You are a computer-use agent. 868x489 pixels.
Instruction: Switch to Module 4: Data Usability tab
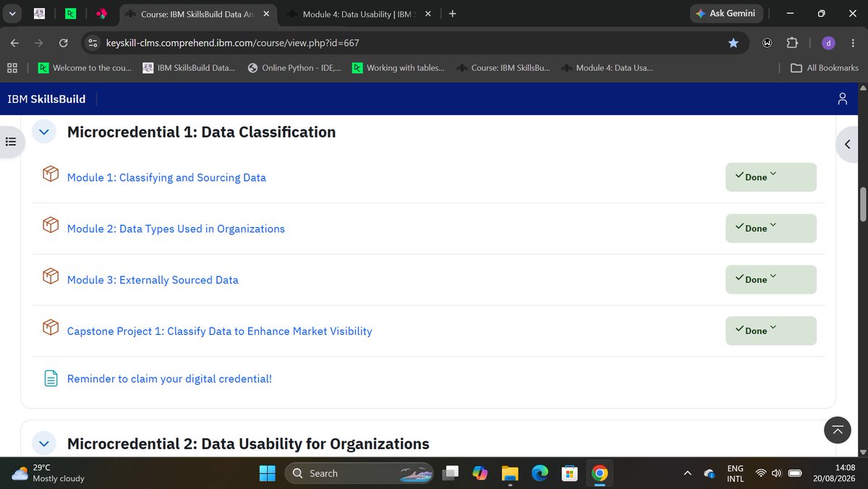pyautogui.click(x=357, y=13)
